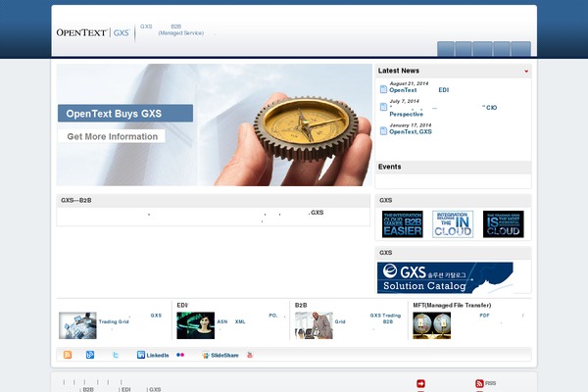
Task: Open the Trading Grid laptops thumbnail
Action: point(77,325)
